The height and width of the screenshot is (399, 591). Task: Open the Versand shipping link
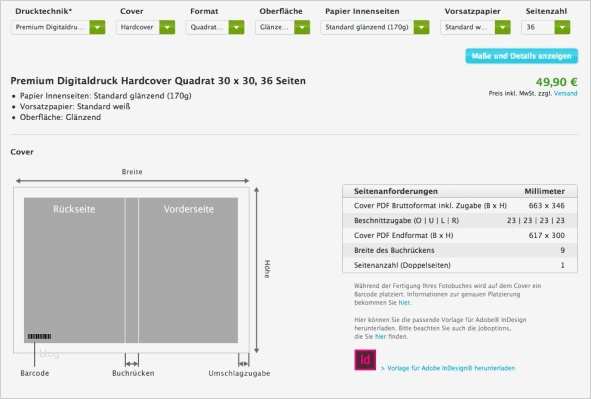(x=565, y=93)
